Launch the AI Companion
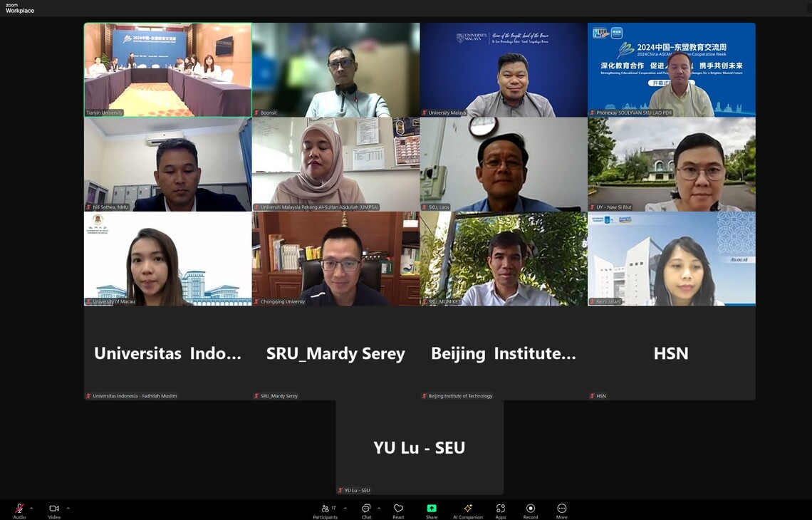 coord(468,509)
